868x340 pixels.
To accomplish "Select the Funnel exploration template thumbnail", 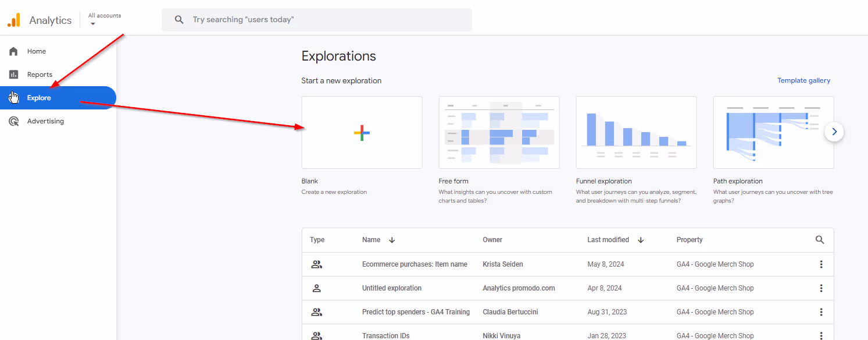I will tap(636, 133).
